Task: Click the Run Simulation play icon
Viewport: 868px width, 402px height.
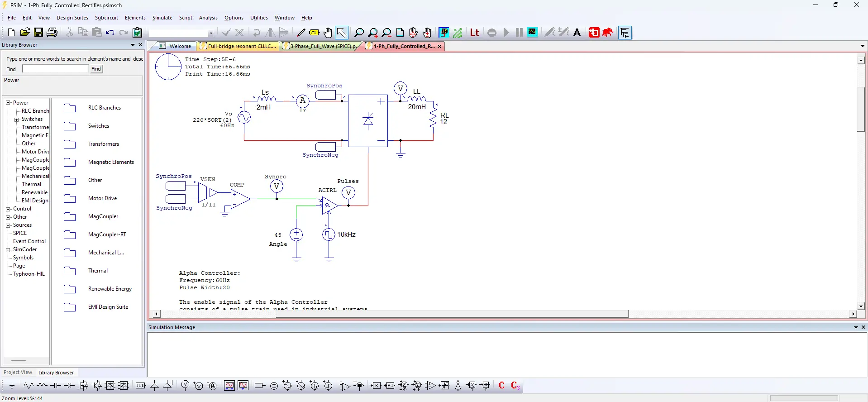Action: pyautogui.click(x=506, y=33)
